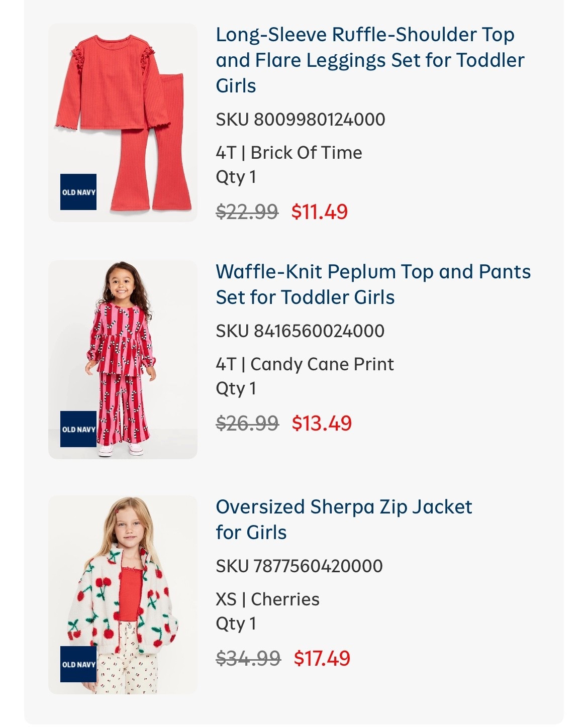Click the XS | Cherries label

pos(267,599)
